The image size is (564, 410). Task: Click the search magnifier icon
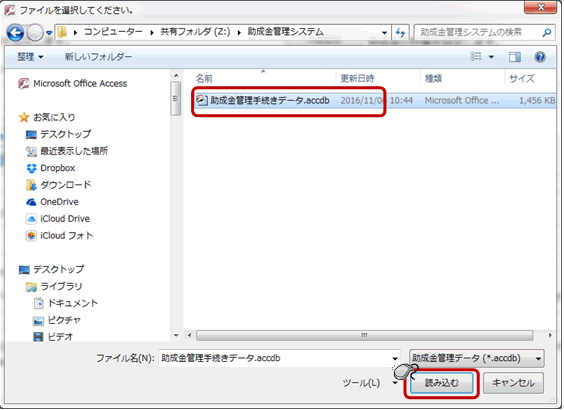(x=547, y=32)
